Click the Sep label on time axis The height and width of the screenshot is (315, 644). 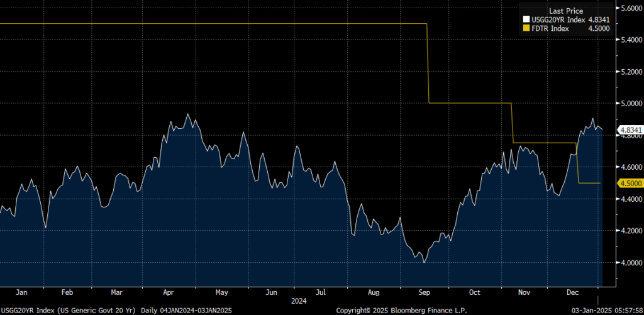(x=424, y=292)
